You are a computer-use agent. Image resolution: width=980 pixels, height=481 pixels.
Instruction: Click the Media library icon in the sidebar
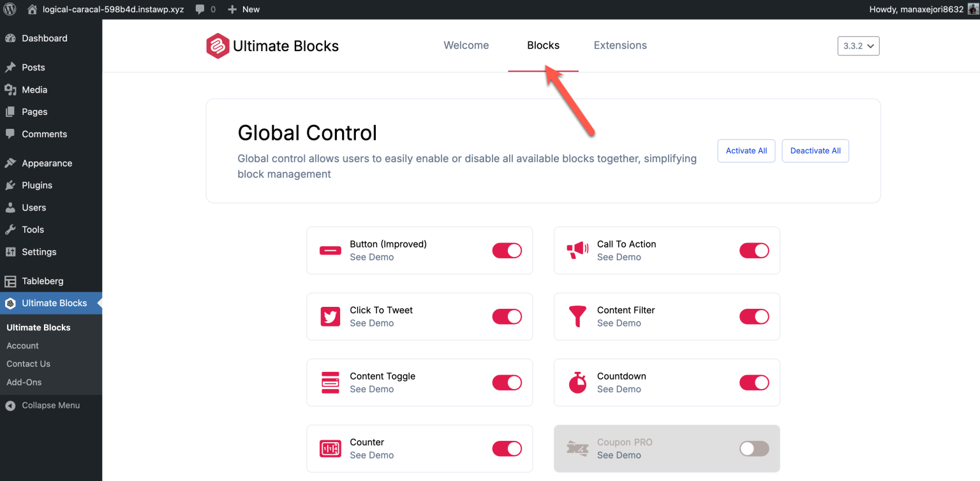[x=11, y=89]
